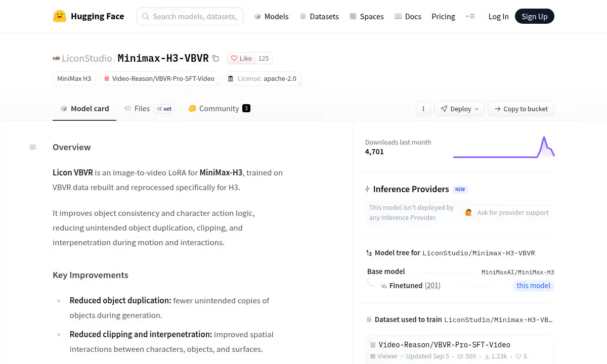Like the Minimax-H3-VBVR model
The width and height of the screenshot is (607, 364).
point(241,58)
